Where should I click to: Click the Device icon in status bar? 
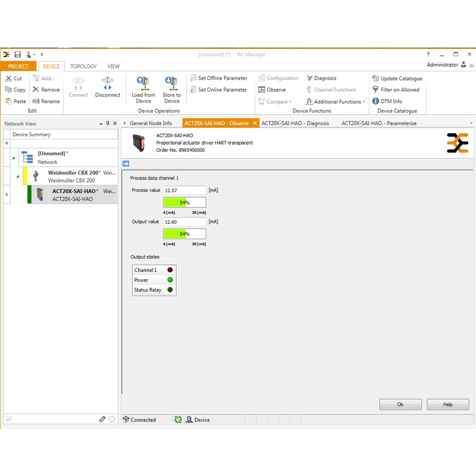point(189,419)
